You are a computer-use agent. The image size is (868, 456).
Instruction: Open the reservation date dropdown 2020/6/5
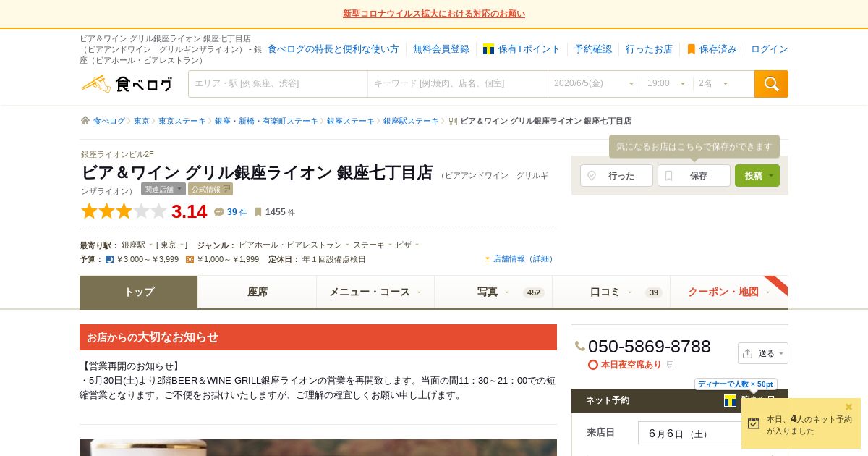[595, 84]
